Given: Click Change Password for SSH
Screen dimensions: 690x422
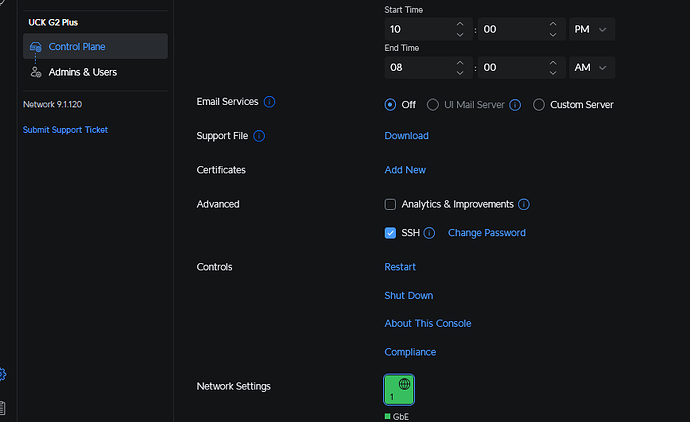Looking at the screenshot, I should 487,233.
